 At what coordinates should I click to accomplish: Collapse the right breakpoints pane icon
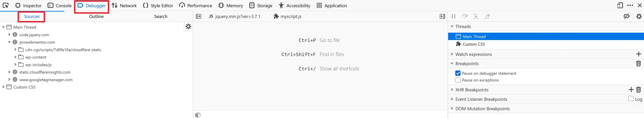tap(442, 16)
